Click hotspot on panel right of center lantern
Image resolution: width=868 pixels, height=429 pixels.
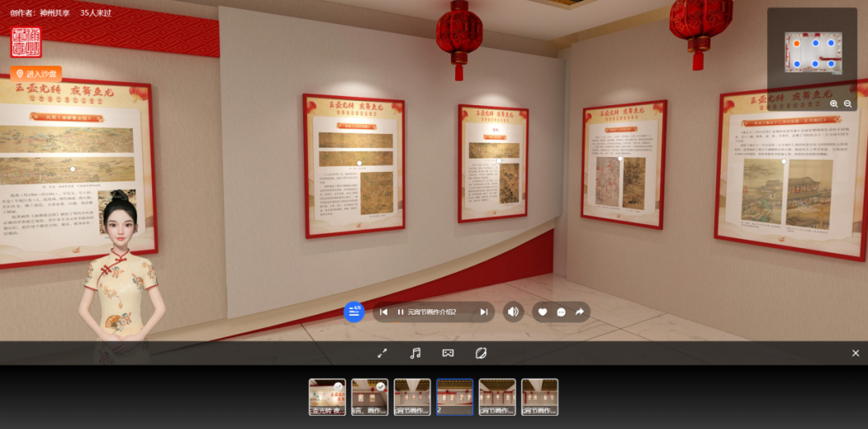[x=498, y=161]
